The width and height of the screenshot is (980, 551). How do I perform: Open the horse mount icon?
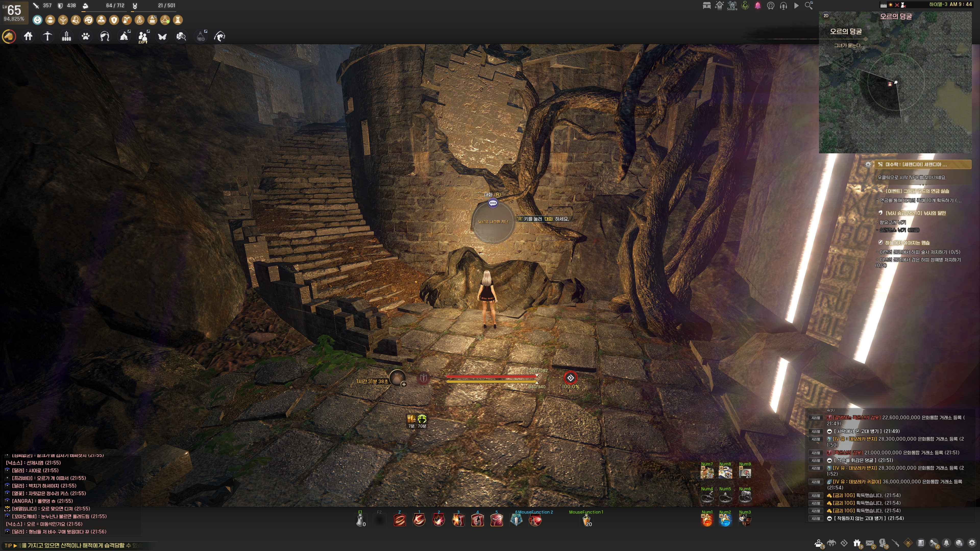pyautogui.click(x=9, y=36)
